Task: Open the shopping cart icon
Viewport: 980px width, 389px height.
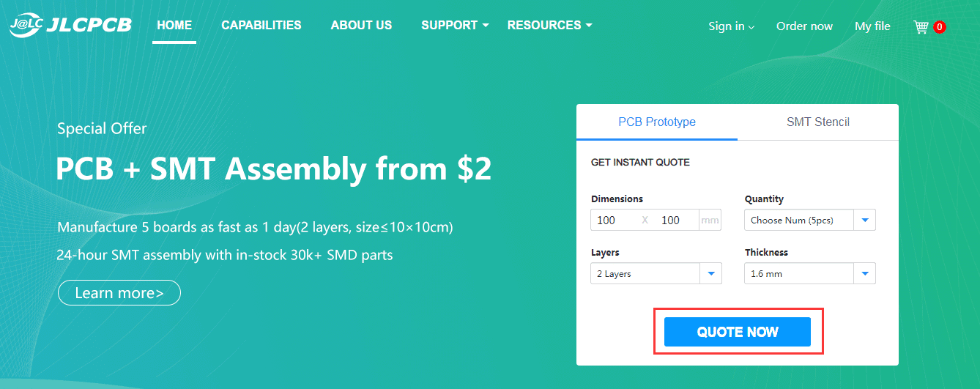Action: (921, 27)
